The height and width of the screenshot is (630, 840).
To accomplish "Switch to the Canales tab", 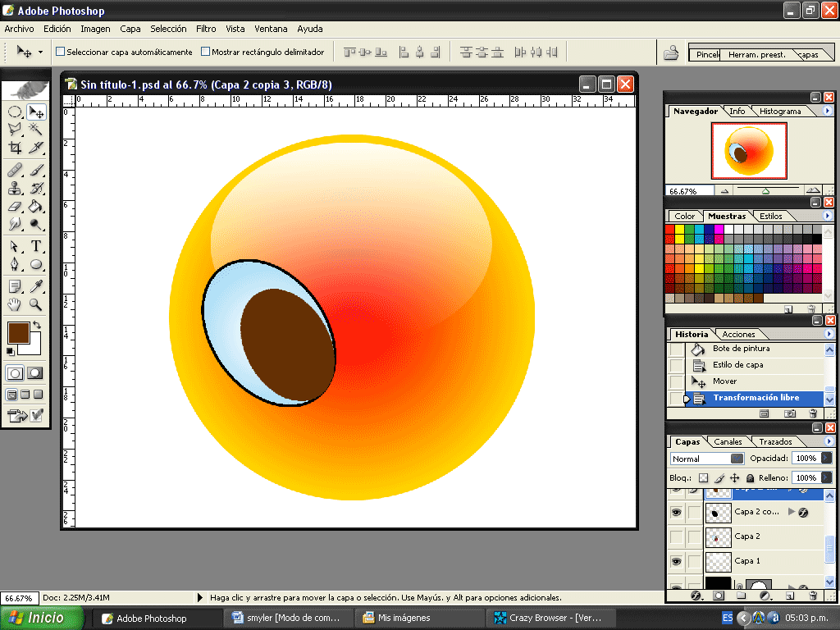I will point(728,441).
